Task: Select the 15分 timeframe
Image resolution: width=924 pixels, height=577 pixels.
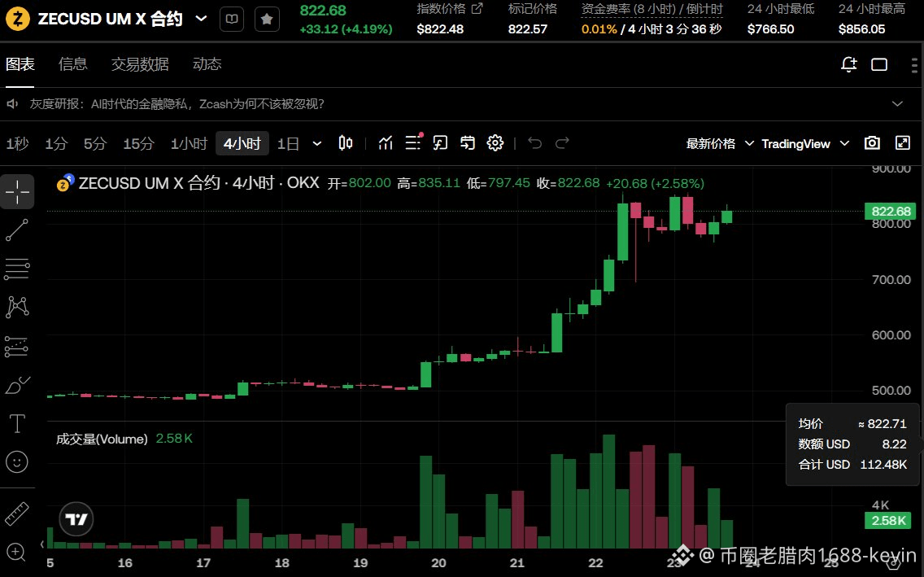Action: 138,144
